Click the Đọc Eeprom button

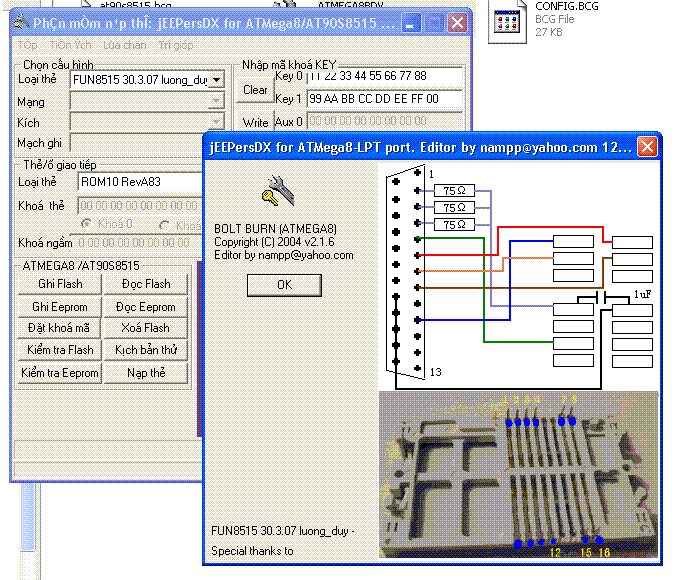[x=146, y=307]
